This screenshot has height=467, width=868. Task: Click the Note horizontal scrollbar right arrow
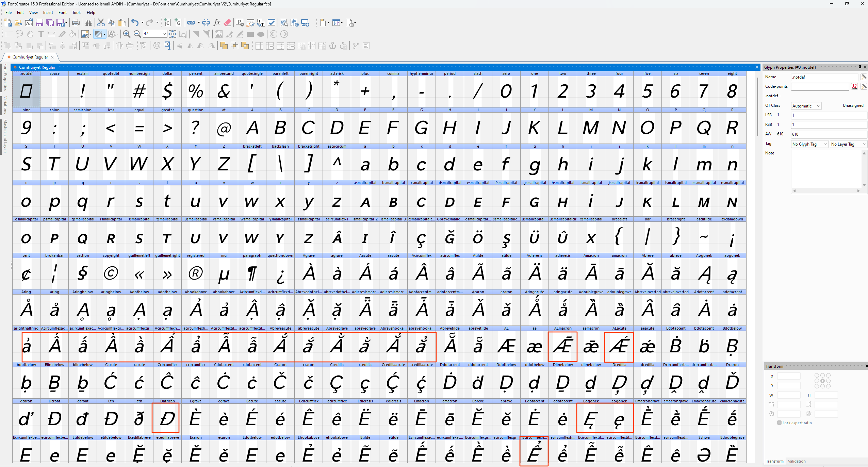(x=858, y=191)
